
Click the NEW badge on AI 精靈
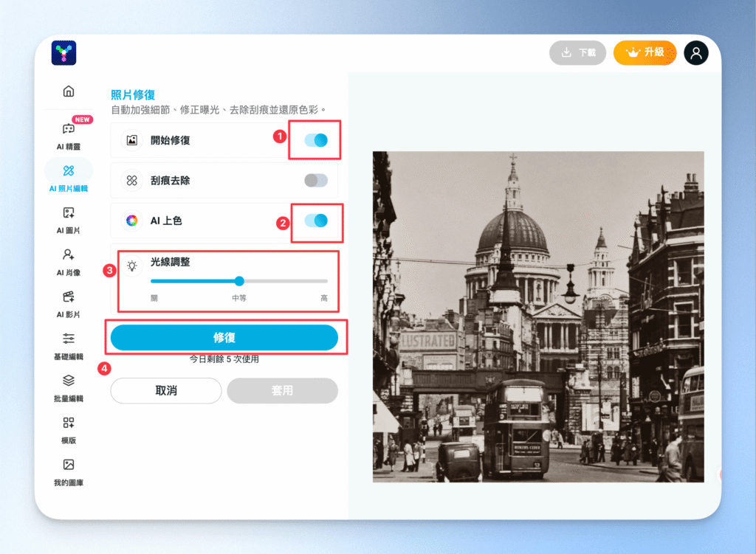pyautogui.click(x=83, y=120)
